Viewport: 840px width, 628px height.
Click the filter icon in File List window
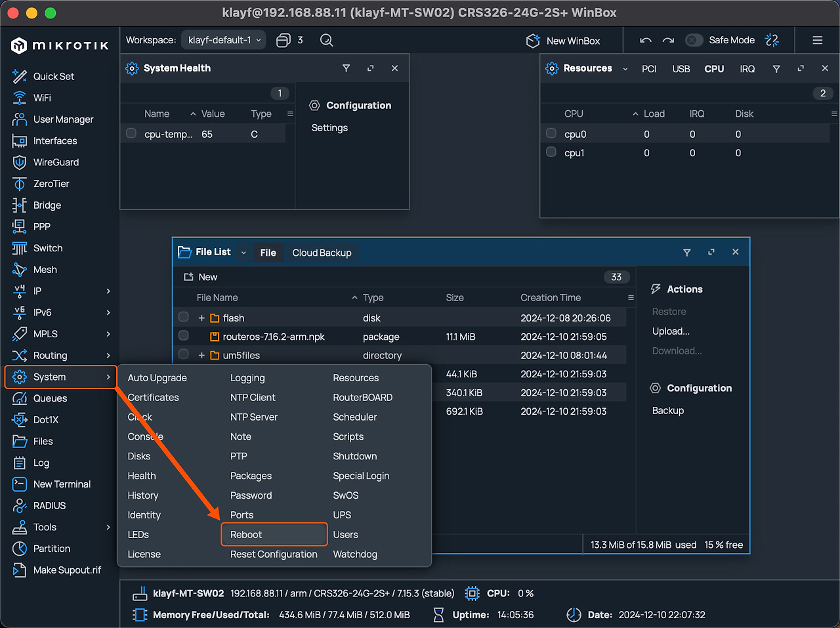coord(686,252)
